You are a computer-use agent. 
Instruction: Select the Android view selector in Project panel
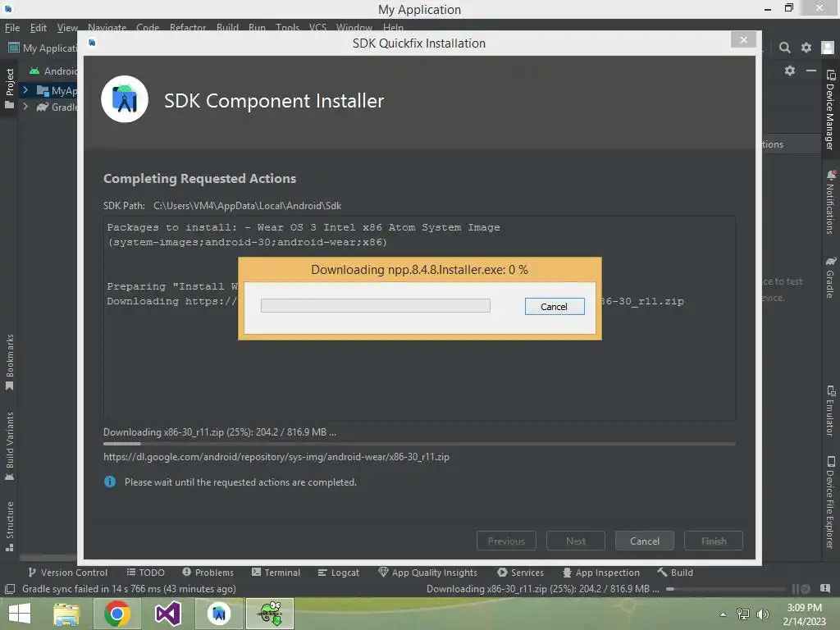click(x=53, y=71)
